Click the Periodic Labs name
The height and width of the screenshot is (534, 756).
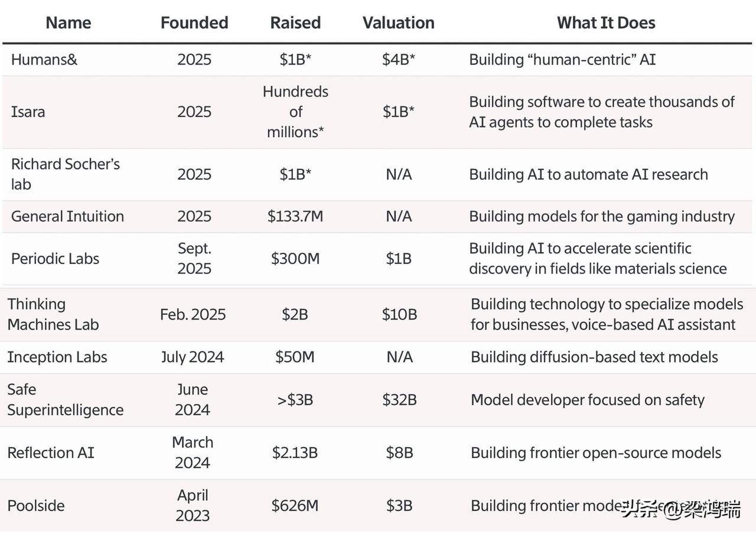tap(55, 259)
